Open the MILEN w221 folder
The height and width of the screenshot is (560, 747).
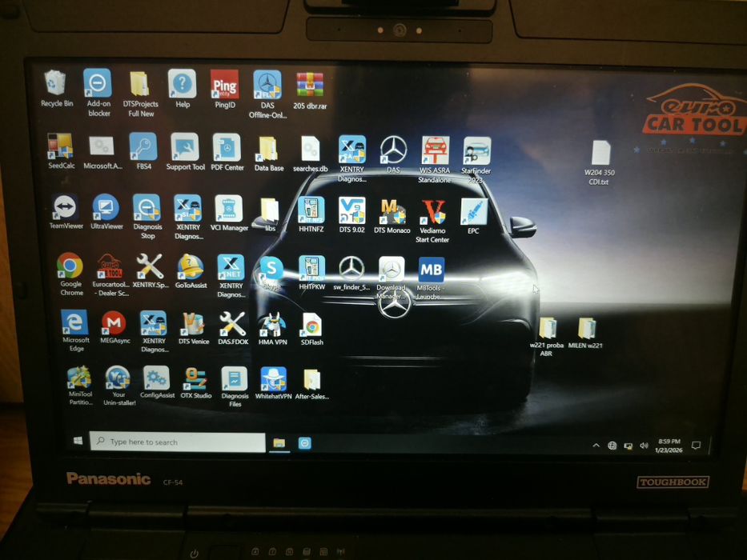[586, 329]
